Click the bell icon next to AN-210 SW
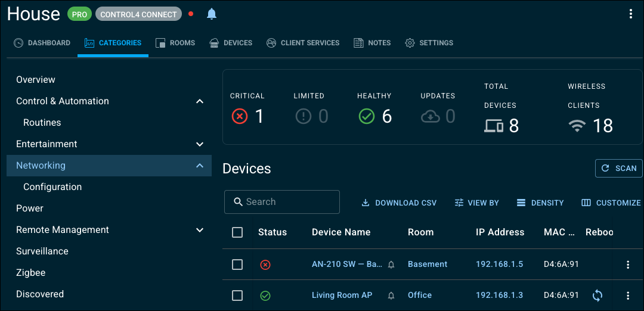 pyautogui.click(x=391, y=265)
